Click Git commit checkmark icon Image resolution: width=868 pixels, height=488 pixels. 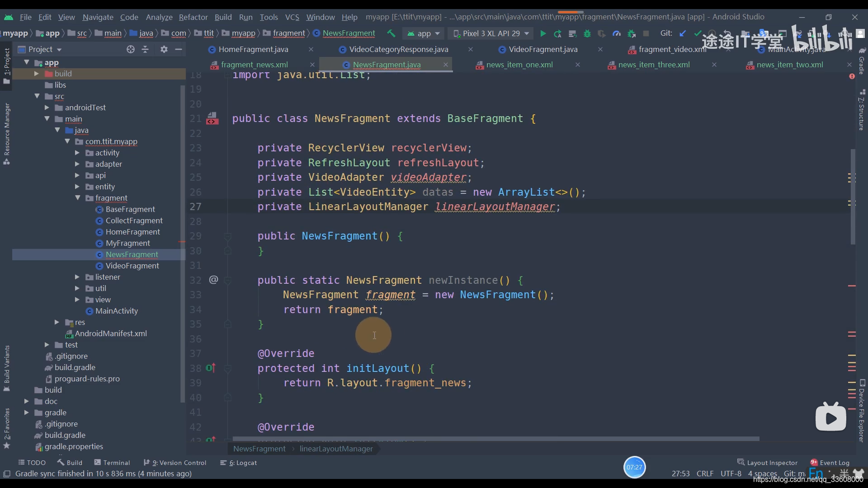[698, 33]
